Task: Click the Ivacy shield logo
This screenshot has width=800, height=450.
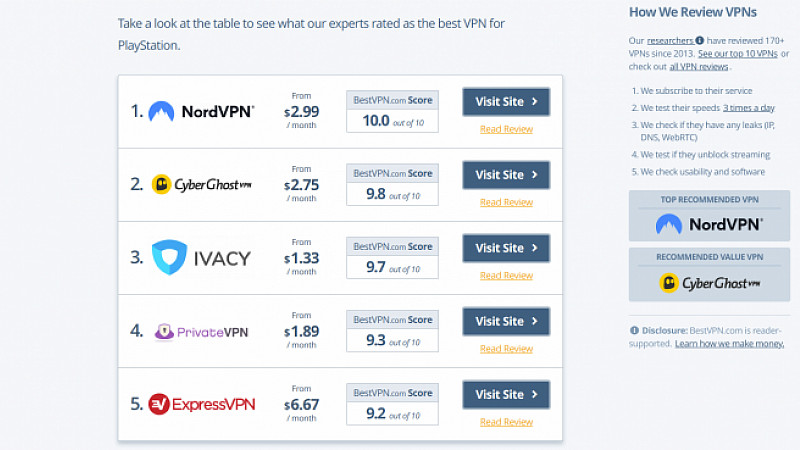Action: point(169,257)
